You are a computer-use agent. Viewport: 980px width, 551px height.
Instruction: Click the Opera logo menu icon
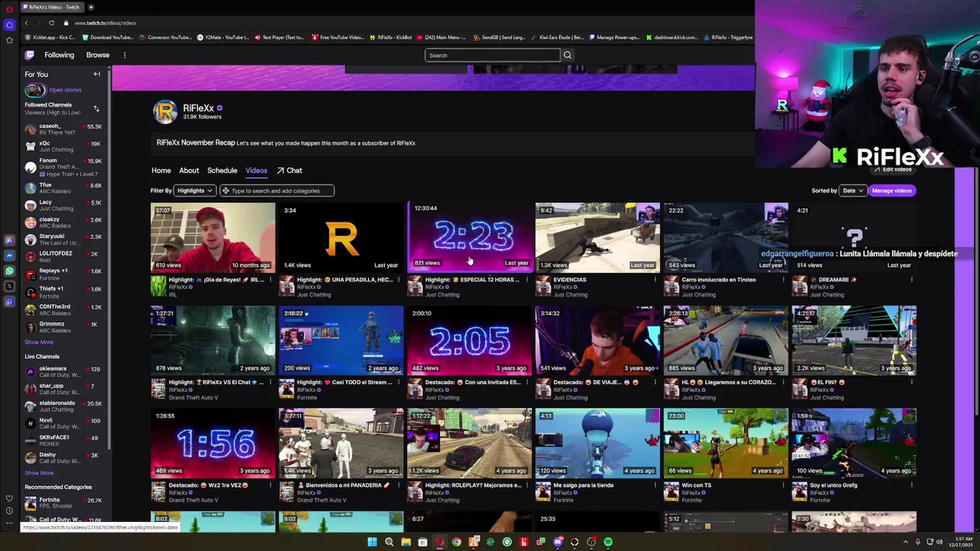(x=9, y=9)
